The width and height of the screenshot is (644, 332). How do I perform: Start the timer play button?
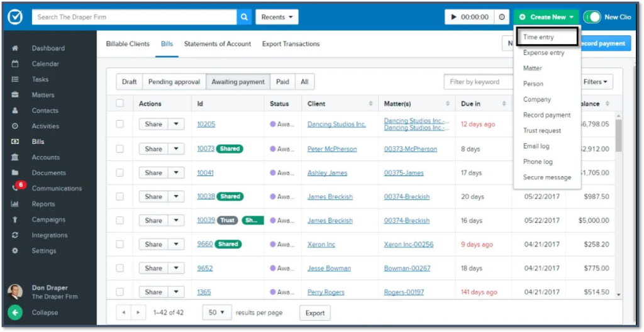click(454, 17)
